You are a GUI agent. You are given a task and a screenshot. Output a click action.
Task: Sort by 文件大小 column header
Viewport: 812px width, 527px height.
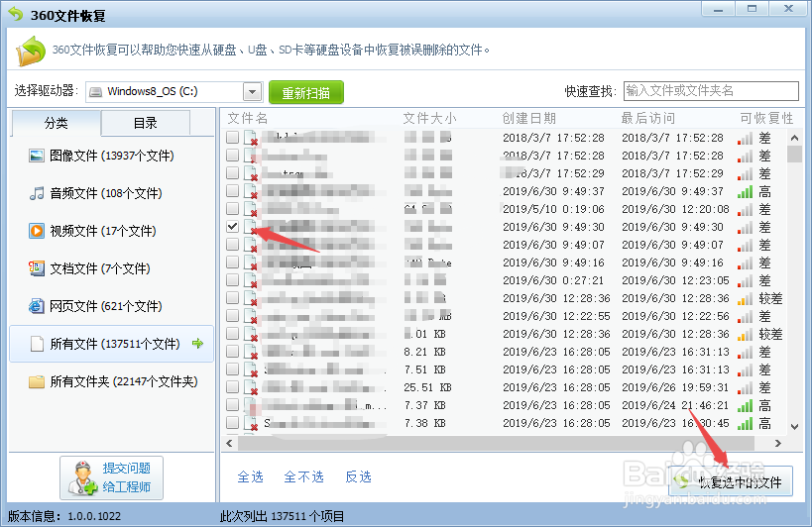pos(429,119)
